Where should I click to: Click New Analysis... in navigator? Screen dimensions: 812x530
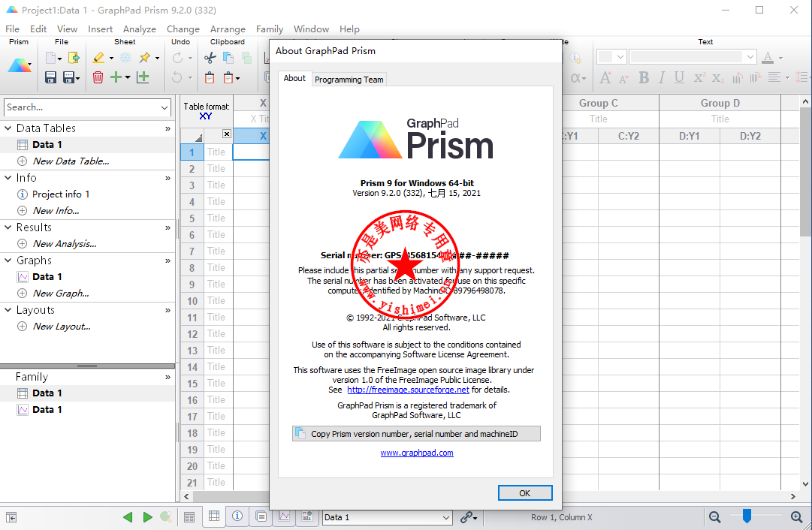65,244
